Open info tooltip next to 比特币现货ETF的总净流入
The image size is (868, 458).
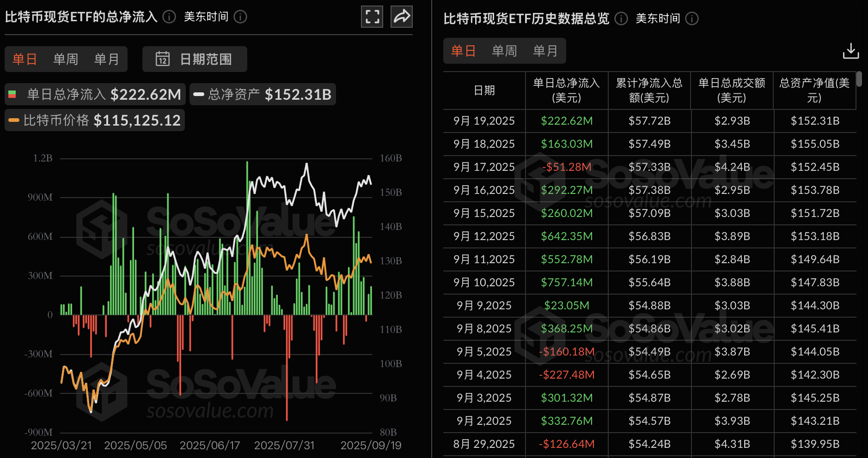[x=169, y=16]
